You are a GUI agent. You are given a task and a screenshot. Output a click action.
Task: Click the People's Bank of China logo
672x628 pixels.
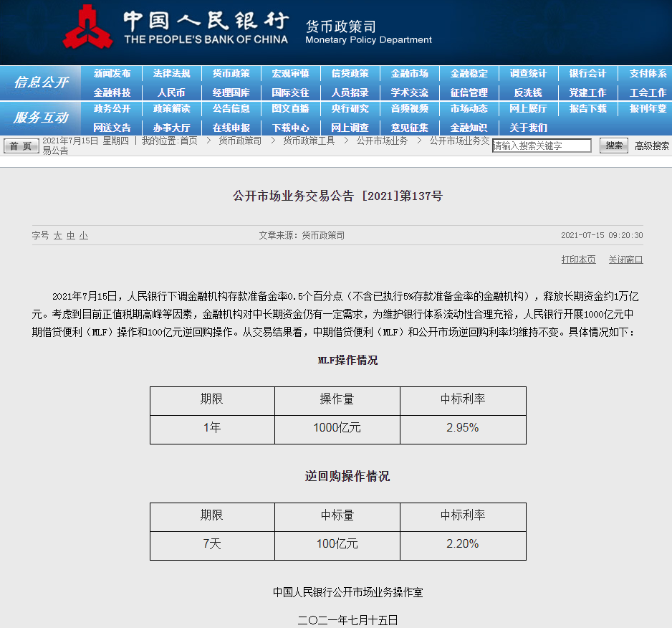87,27
